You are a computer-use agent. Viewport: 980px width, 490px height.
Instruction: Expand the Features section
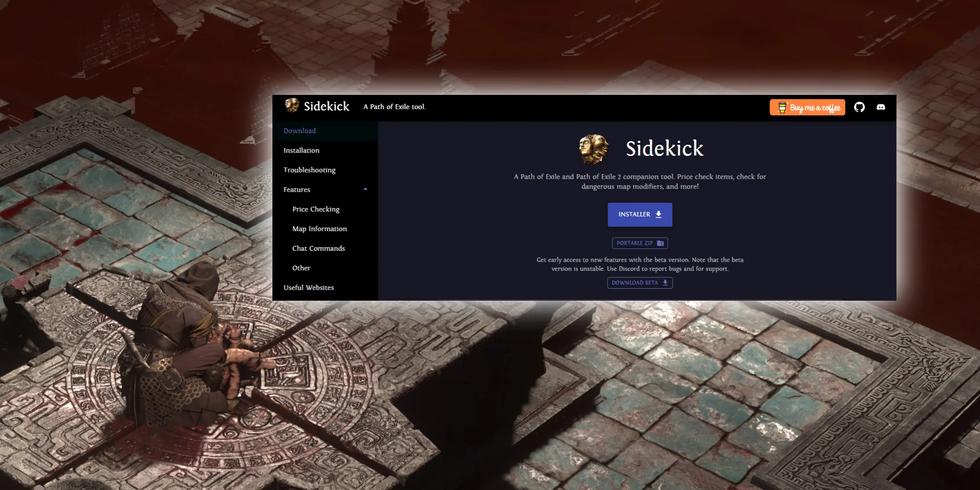coord(297,189)
